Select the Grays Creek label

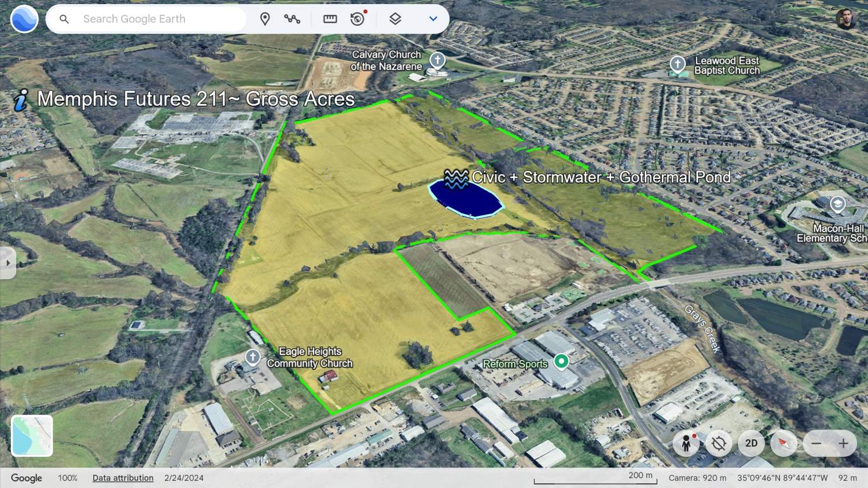point(704,329)
